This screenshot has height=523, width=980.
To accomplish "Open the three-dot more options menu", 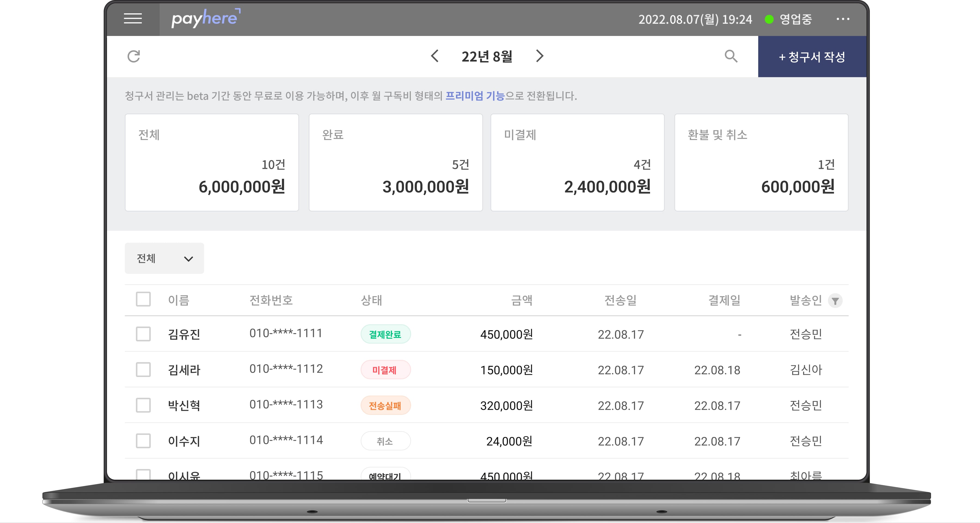I will [x=843, y=19].
